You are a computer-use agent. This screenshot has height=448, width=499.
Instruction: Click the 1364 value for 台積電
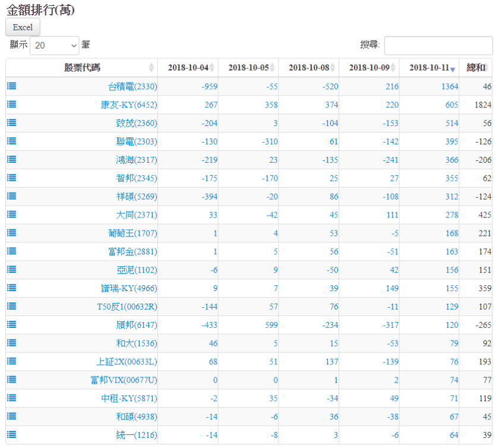(450, 87)
